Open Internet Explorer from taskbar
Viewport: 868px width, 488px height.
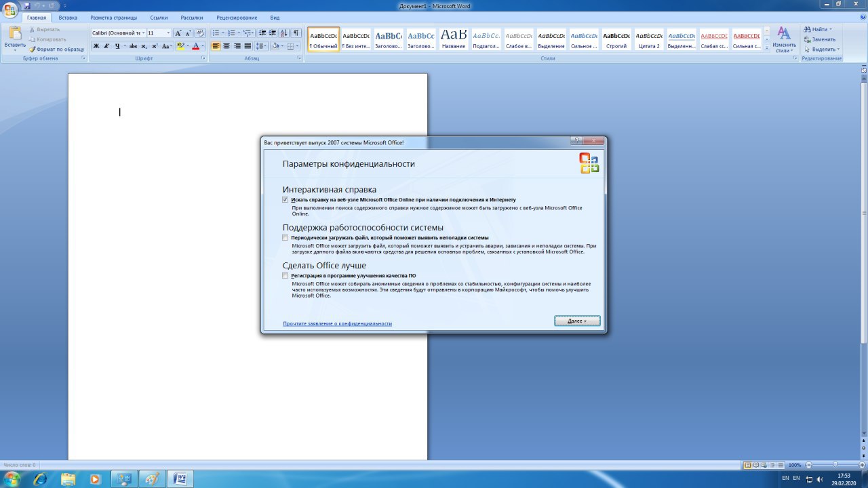40,479
